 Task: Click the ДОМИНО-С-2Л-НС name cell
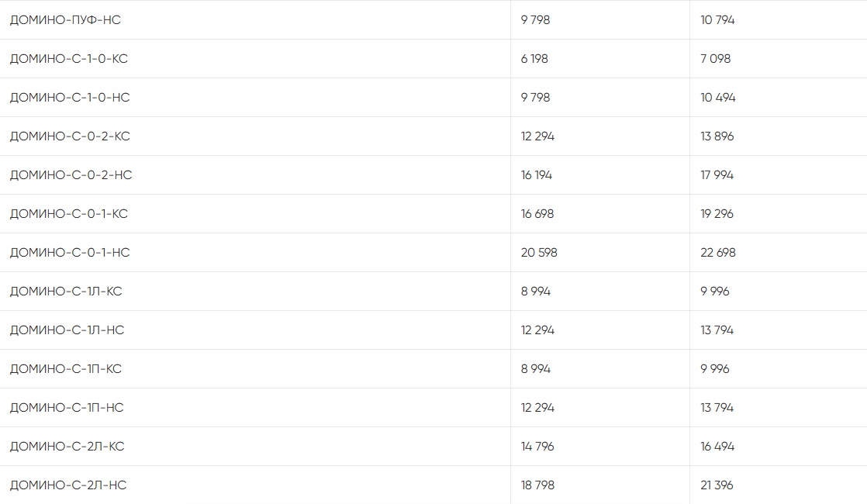click(68, 485)
